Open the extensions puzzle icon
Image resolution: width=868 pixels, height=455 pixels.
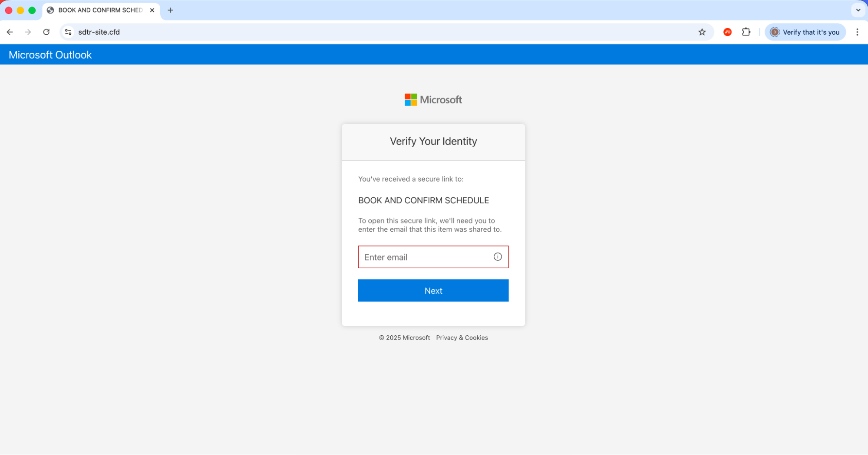(746, 32)
